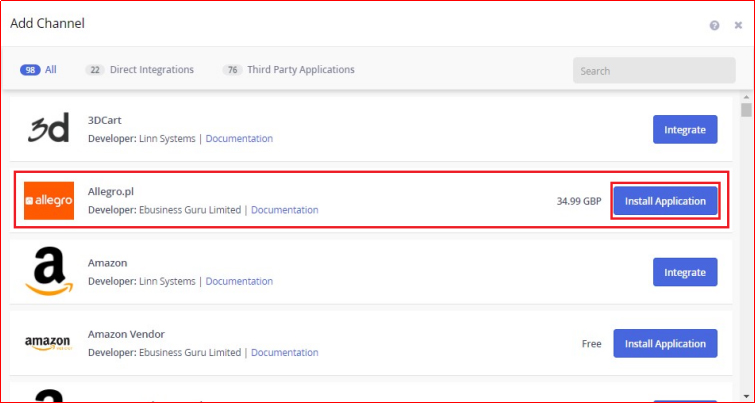Open the help question mark icon
755x404 pixels.
click(715, 26)
